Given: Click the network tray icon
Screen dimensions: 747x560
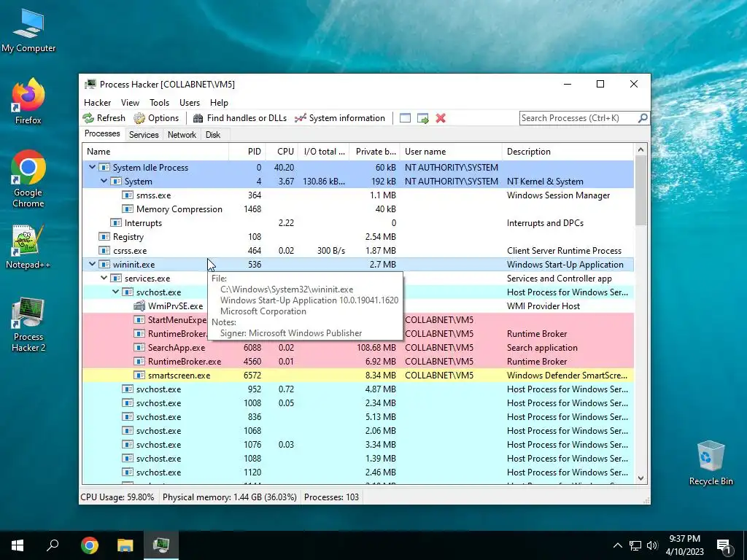Looking at the screenshot, I should [635, 545].
